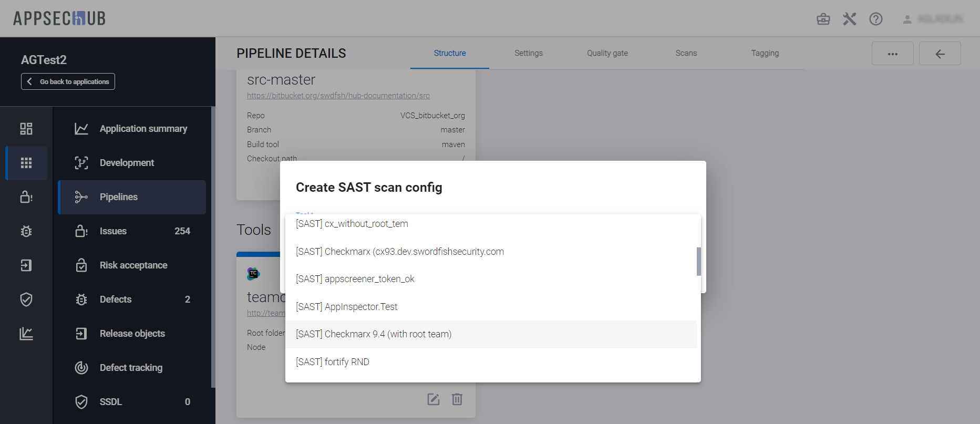Pick [SAST] AppInspector.Test from list

tap(346, 307)
